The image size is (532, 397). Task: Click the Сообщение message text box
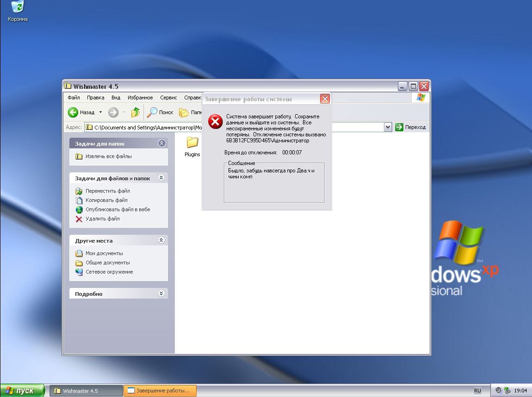(274, 183)
